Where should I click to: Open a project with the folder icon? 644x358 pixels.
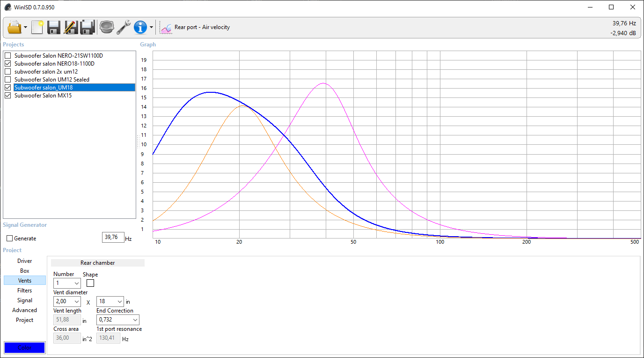(x=15, y=27)
